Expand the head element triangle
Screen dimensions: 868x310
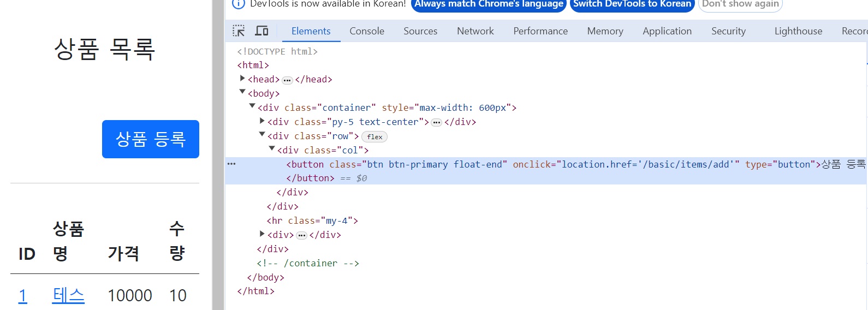[x=242, y=79]
